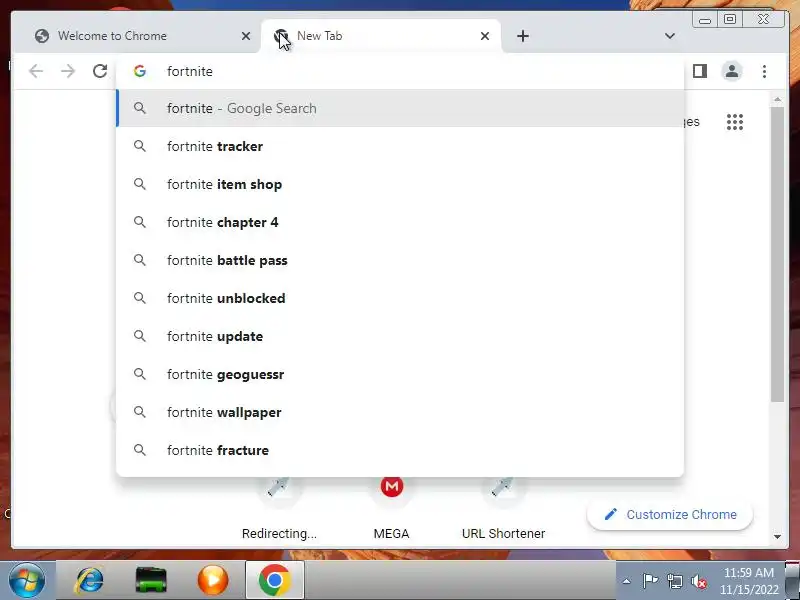Viewport: 800px width, 600px height.
Task: Open the Google apps grid
Action: [735, 122]
